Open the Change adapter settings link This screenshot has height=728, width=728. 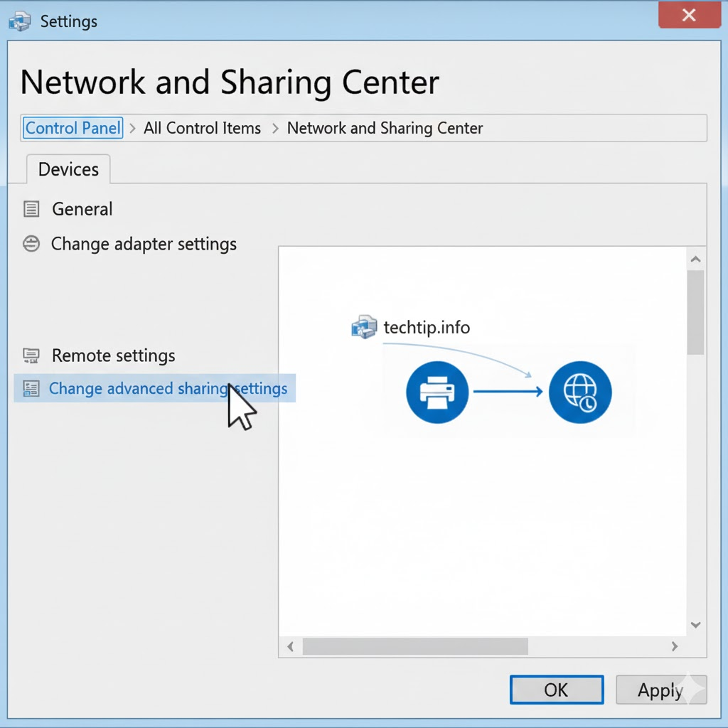[x=144, y=244]
